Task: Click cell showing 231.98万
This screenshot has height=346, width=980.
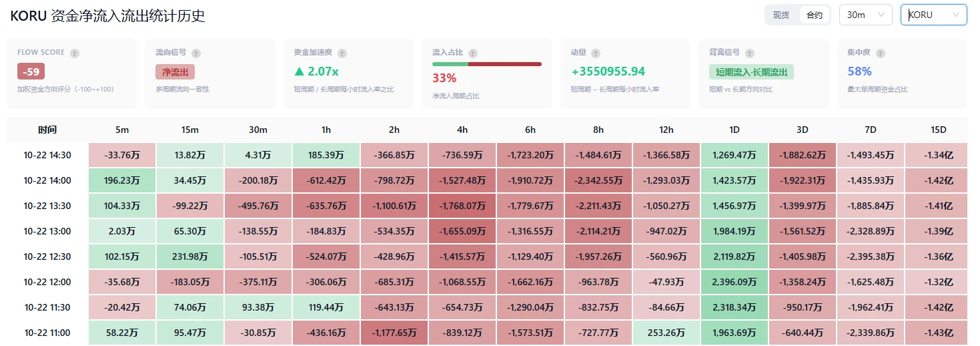Action: point(190,256)
